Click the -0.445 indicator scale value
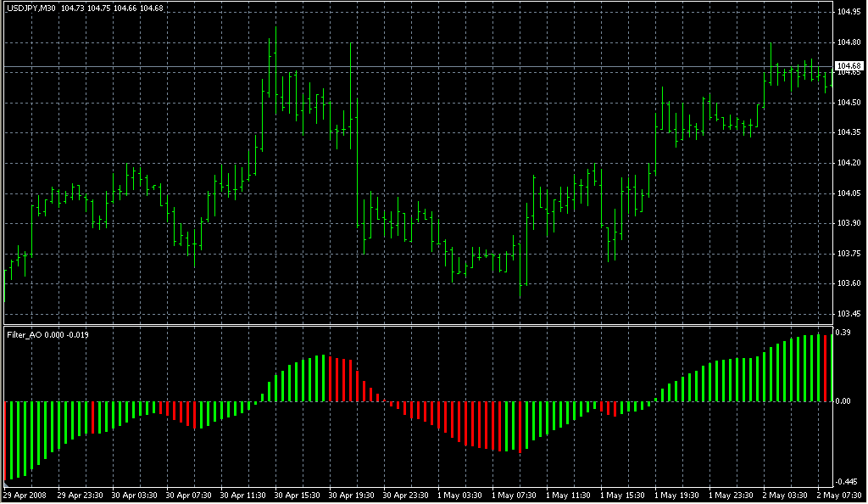Screen dimensions: 868x504 point(849,481)
